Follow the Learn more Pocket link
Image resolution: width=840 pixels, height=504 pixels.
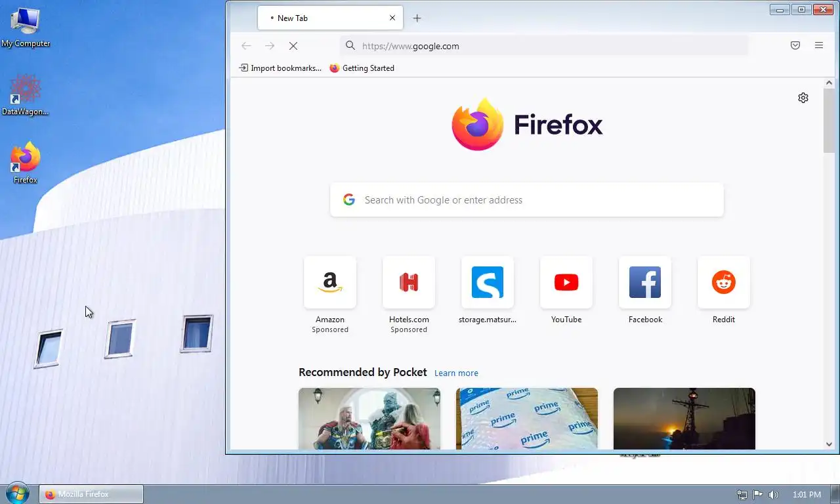(456, 373)
